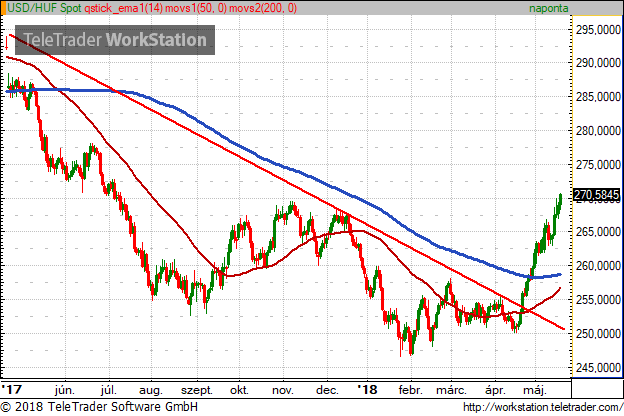Click the 280,0000 price axis label

click(x=598, y=131)
